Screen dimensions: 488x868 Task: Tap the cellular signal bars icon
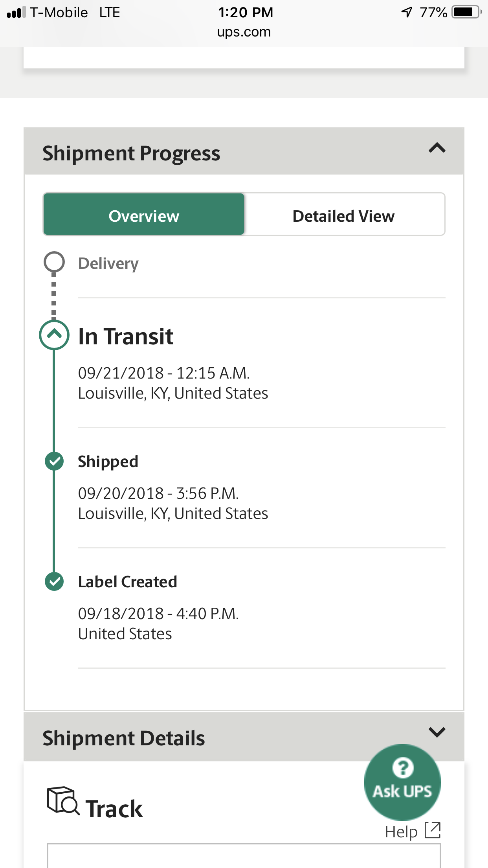coord(17,12)
